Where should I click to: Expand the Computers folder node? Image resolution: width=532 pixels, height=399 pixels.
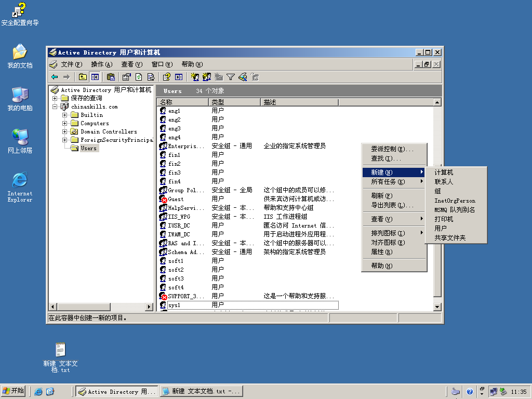[64, 123]
